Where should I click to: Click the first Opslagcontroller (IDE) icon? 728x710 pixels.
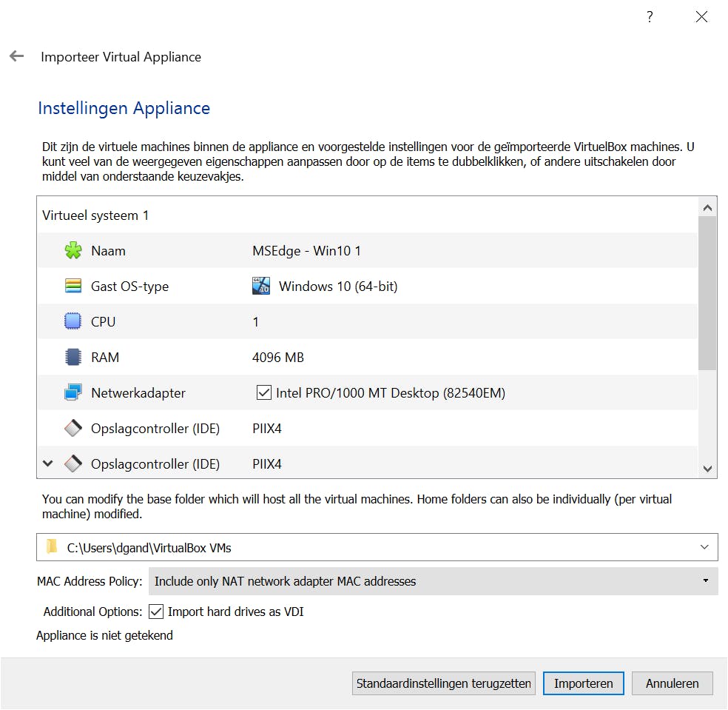coord(73,428)
